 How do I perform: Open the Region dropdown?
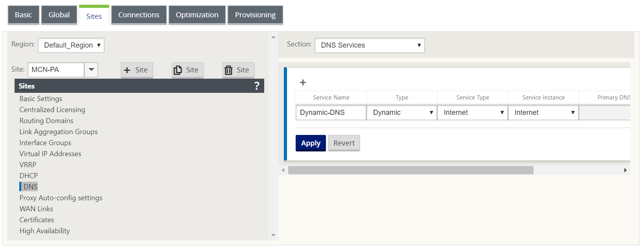click(x=71, y=45)
